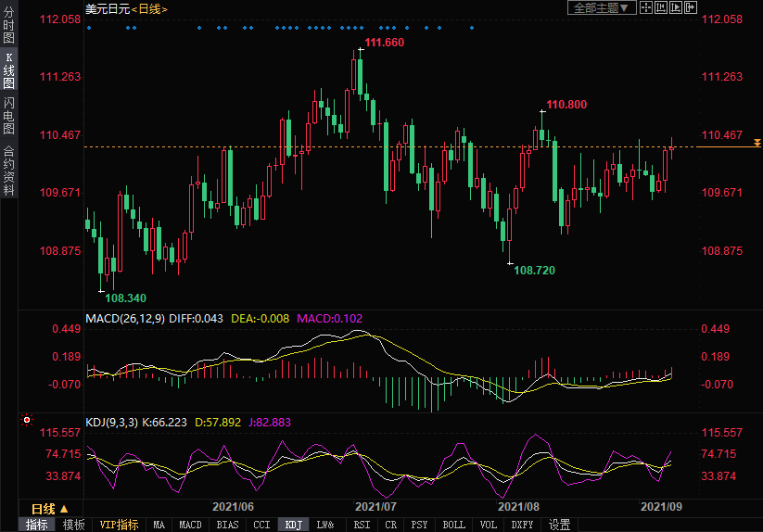Open the 闪电图 side tab
This screenshot has height=532, width=763.
click(x=8, y=116)
